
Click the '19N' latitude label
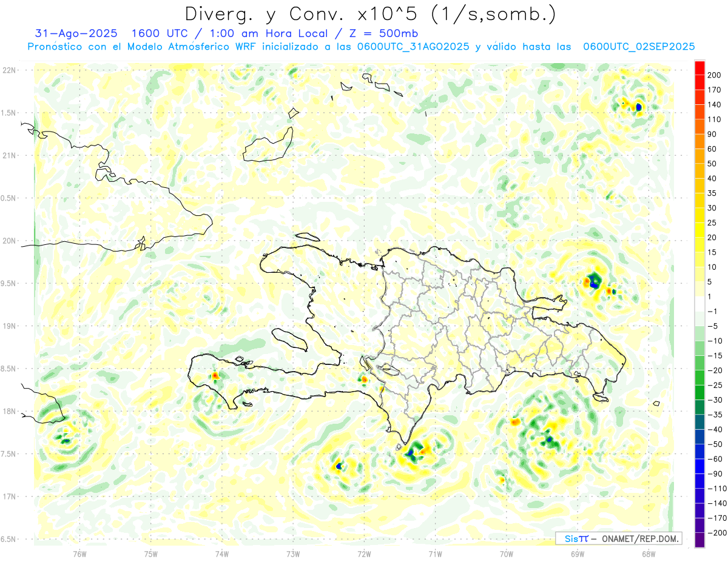9,326
